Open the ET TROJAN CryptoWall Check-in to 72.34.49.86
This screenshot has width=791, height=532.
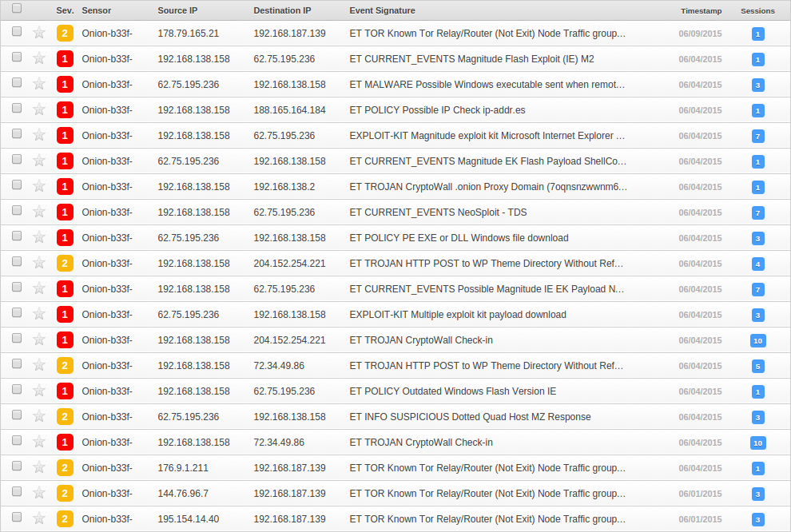pos(421,443)
